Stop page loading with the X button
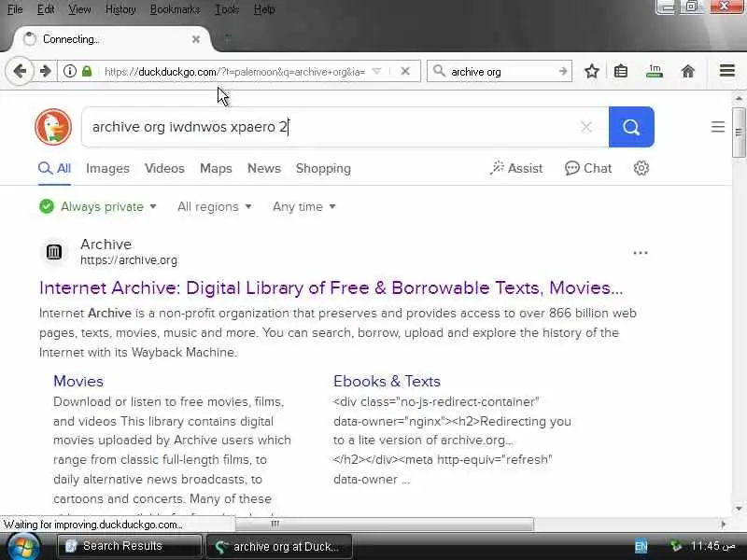 405,72
